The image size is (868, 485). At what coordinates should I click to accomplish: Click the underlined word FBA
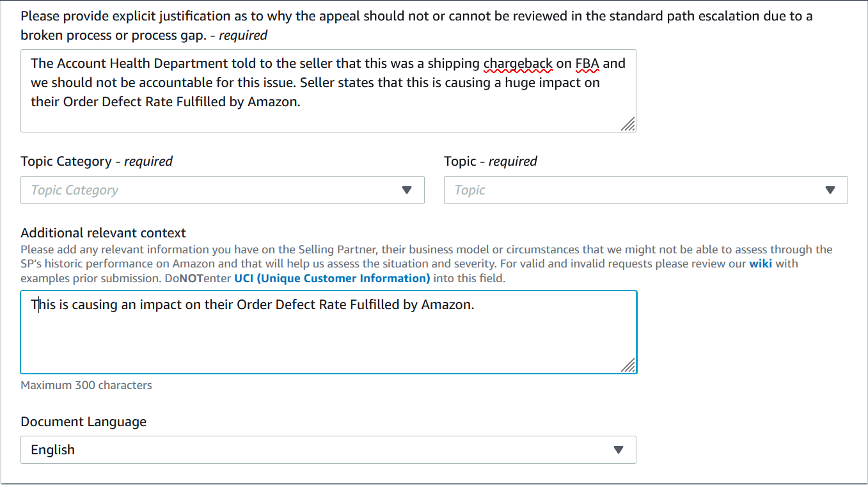587,63
